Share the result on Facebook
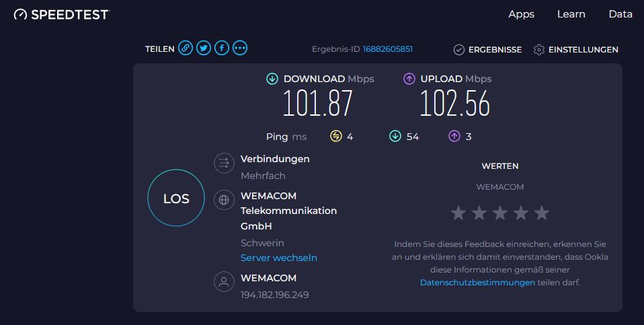This screenshot has height=325, width=644. [x=222, y=48]
